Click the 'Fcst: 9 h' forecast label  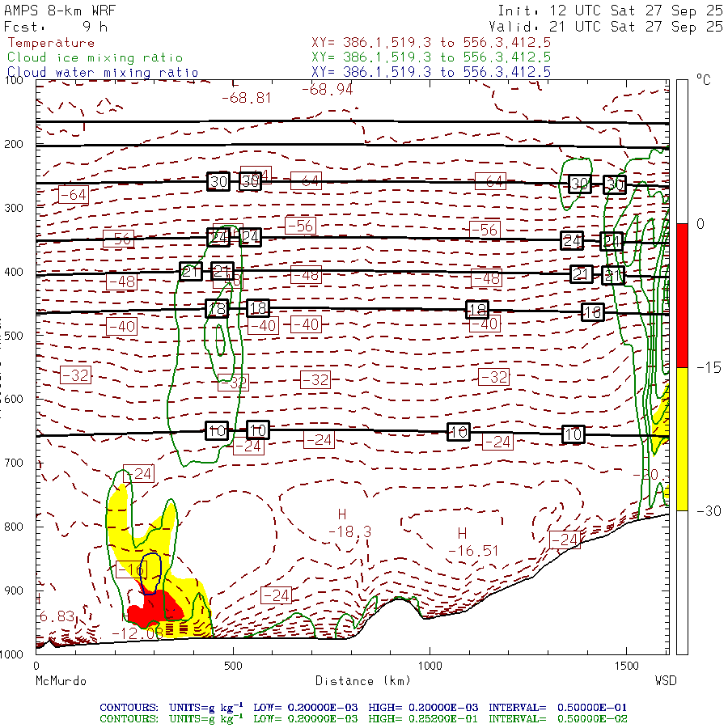click(56, 27)
